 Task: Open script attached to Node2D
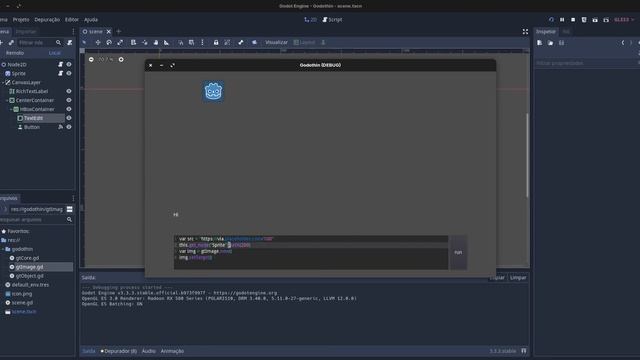pos(60,64)
